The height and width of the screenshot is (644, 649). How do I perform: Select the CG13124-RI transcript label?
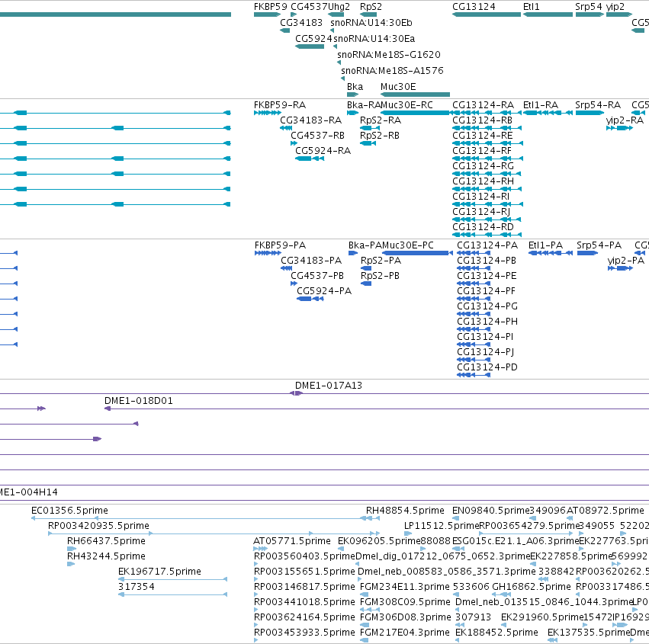point(481,197)
